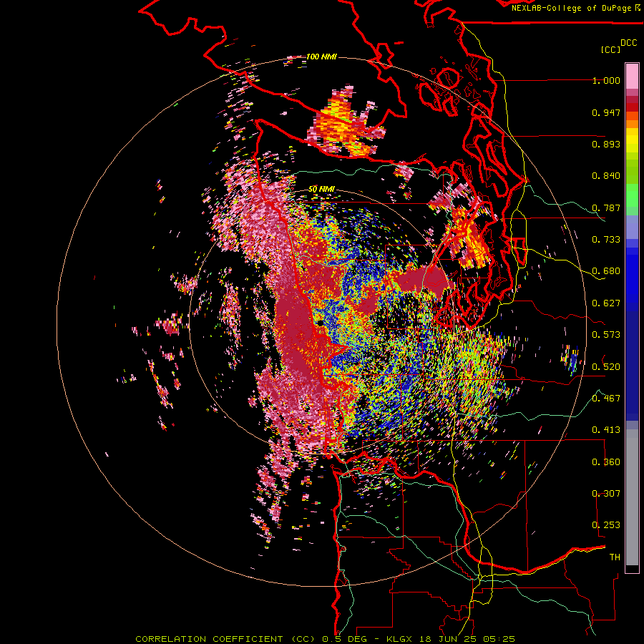Screen dimensions: 644x644
Task: Select the 0.520 scale value
Action: click(606, 366)
